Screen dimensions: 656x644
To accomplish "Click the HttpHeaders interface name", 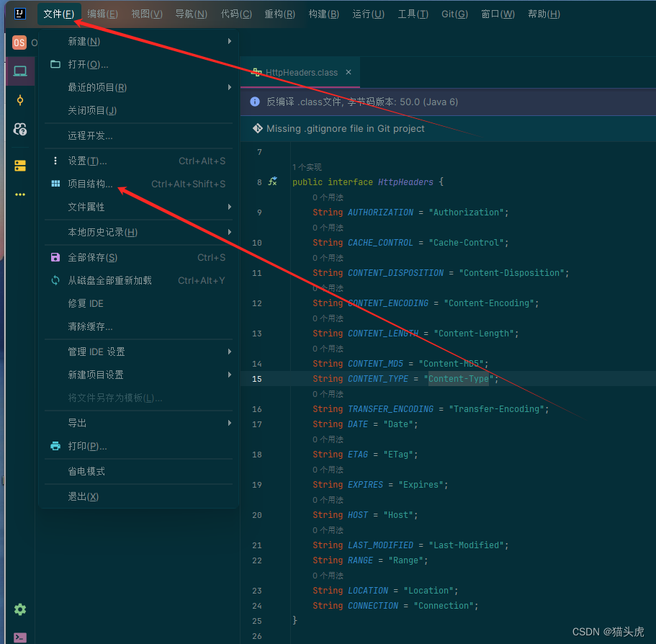I will pos(405,182).
